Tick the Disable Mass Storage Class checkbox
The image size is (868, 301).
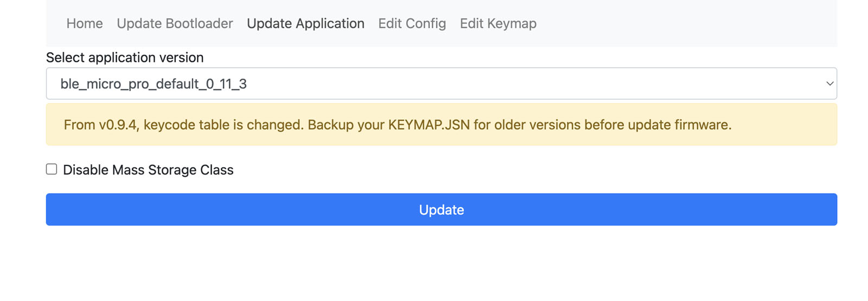click(52, 169)
